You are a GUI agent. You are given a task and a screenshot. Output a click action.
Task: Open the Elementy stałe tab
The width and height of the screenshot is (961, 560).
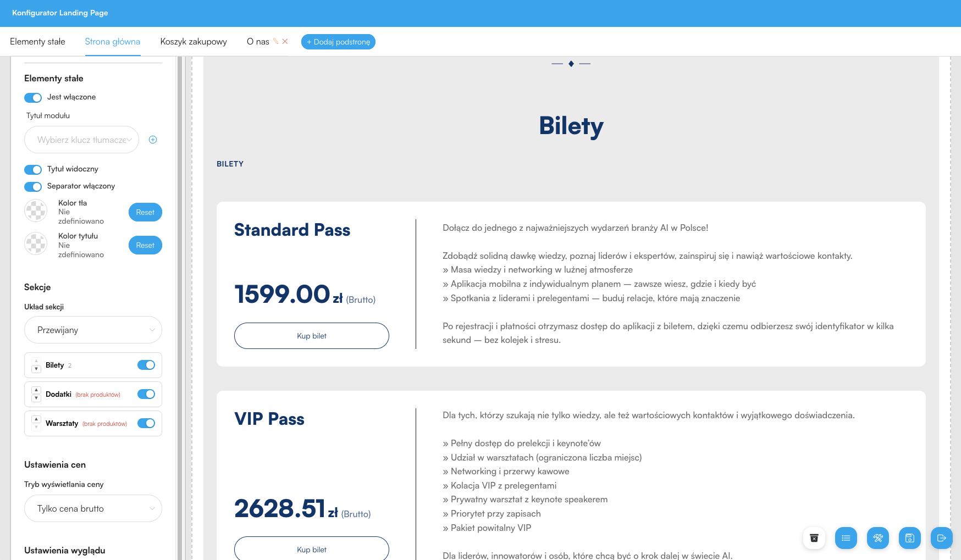(x=37, y=42)
